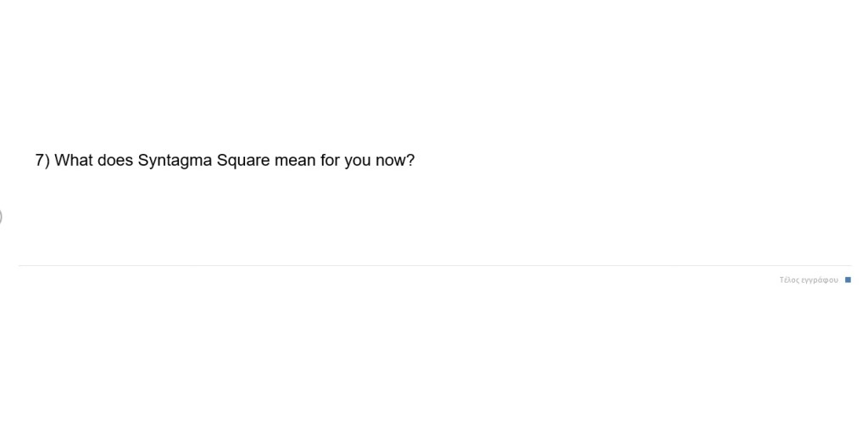Click the word "εγγράφου" beside the blue square
This screenshot has height=431, width=868.
(x=819, y=279)
